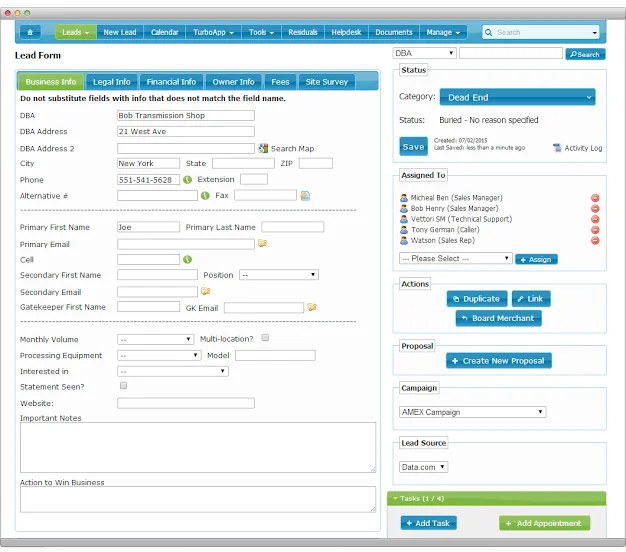The image size is (626, 552).
Task: Click the Save button
Action: tap(413, 146)
